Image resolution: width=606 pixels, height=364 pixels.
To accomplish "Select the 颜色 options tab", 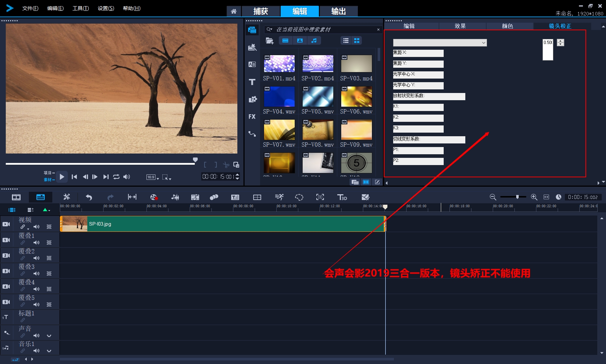I will click(x=508, y=26).
